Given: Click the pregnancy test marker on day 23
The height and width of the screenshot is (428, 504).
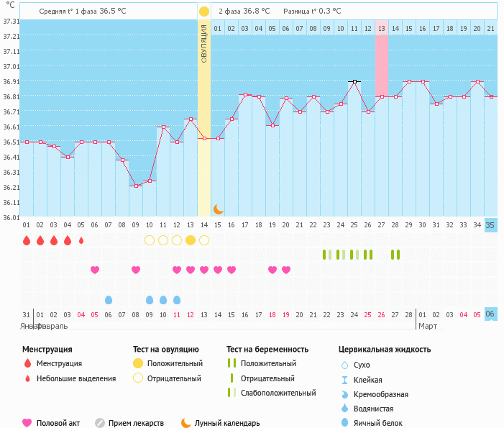Looking at the screenshot, I should (327, 255).
